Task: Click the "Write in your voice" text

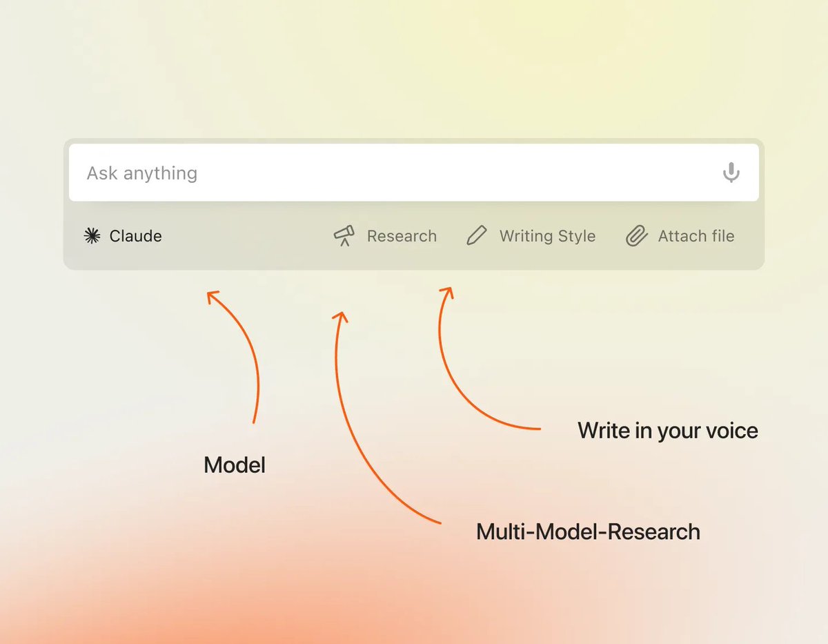Action: (x=668, y=431)
